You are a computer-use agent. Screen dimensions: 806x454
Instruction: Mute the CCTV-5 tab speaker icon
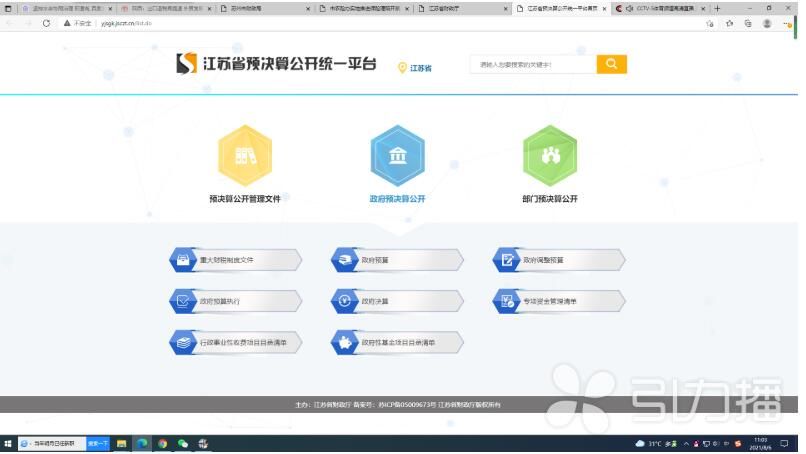pyautogui.click(x=629, y=8)
